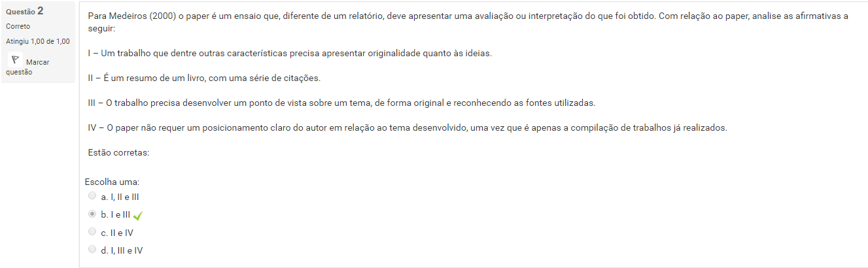The width and height of the screenshot is (868, 268).
Task: Click answer label 'I, II e III'
Action: [x=120, y=196]
